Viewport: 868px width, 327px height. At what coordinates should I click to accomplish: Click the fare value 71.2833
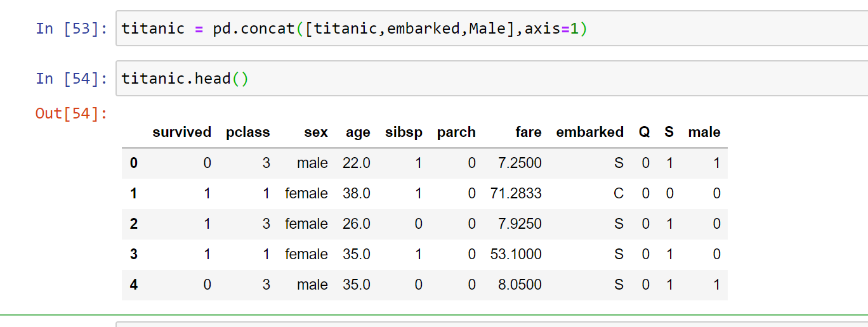click(516, 193)
